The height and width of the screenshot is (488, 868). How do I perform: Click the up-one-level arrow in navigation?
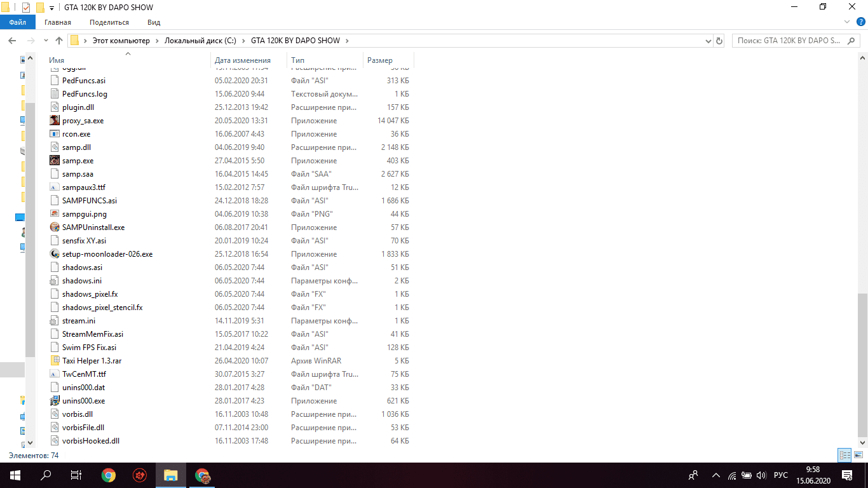click(x=59, y=41)
